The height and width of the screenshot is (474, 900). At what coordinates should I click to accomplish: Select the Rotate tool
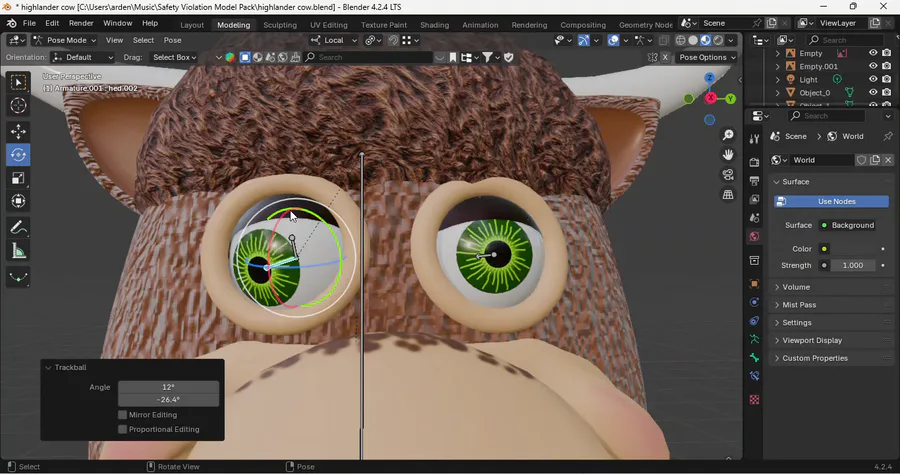[18, 155]
